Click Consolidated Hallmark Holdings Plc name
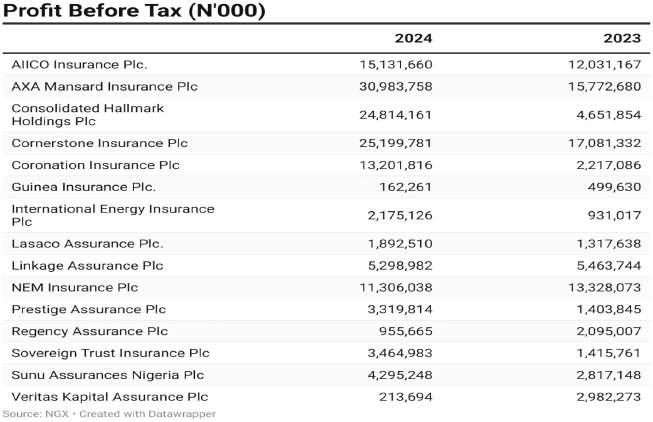Screen dimensions: 653x422 87,115
